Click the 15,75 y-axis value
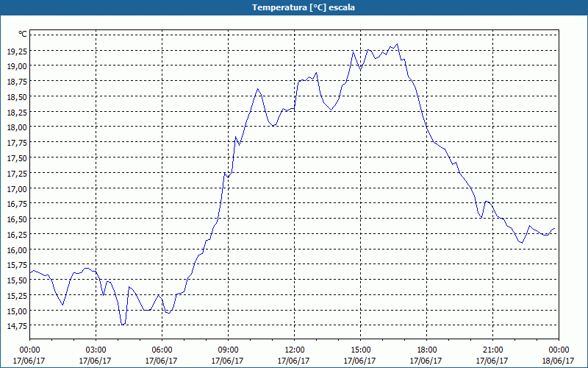The width and height of the screenshot is (588, 368). (x=17, y=265)
